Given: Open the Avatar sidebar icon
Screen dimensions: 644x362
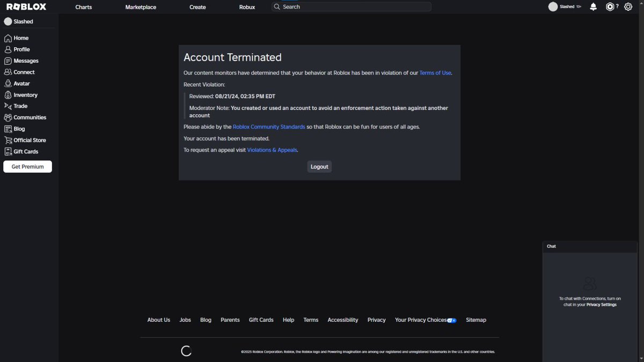Looking at the screenshot, I should pyautogui.click(x=8, y=84).
